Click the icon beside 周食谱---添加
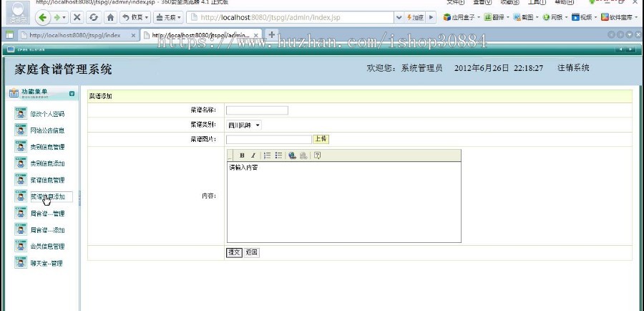 (x=21, y=229)
